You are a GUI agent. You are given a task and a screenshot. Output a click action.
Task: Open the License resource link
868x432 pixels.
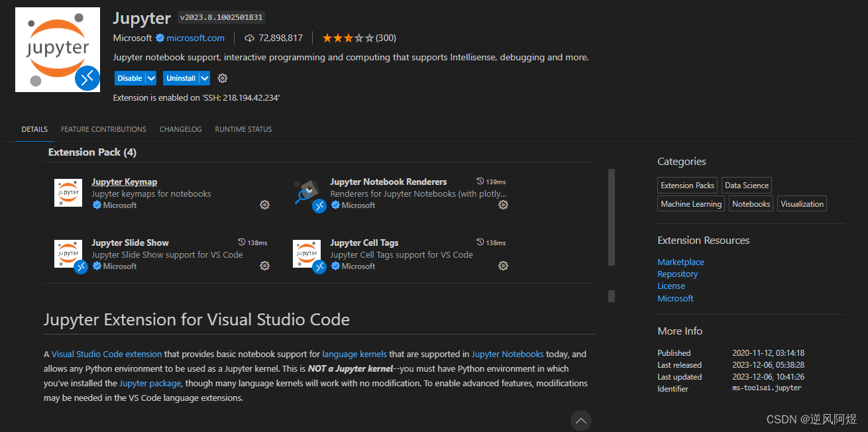click(671, 286)
